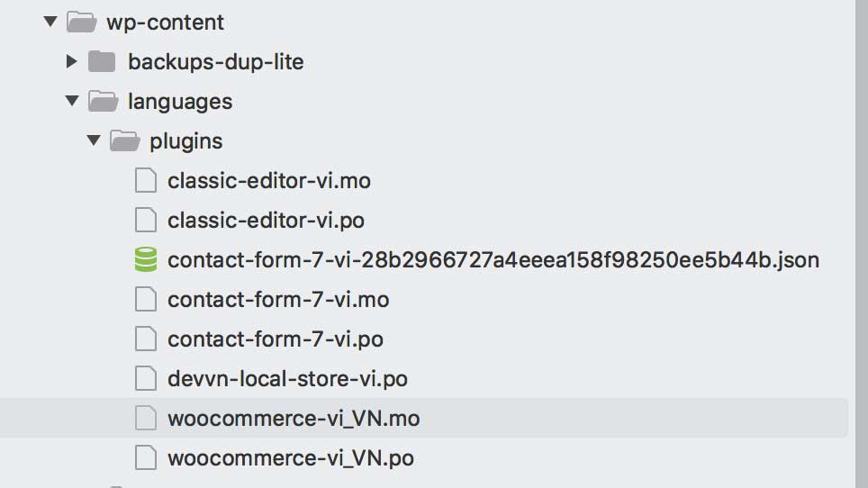This screenshot has width=868, height=488.
Task: Open contact-form-7-vi.po file
Action: click(x=276, y=339)
